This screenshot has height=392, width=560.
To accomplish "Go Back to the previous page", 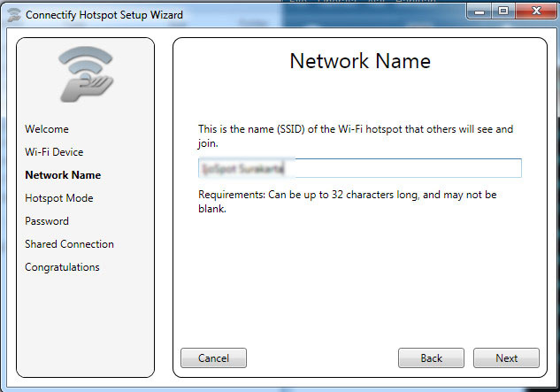I will tap(431, 358).
